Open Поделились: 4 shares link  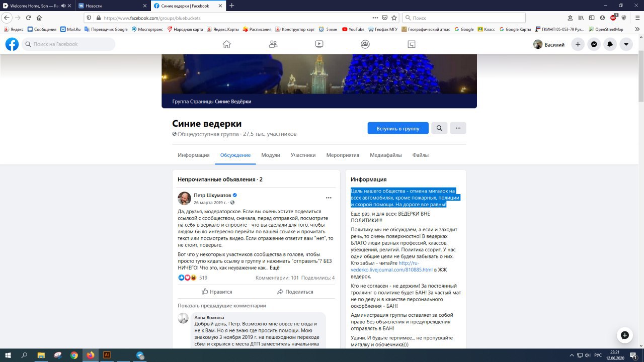[318, 278]
